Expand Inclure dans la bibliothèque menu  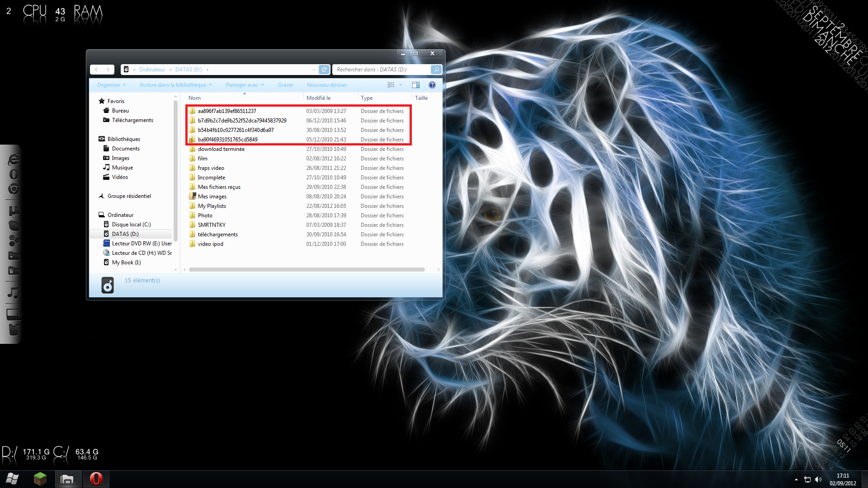coord(175,85)
